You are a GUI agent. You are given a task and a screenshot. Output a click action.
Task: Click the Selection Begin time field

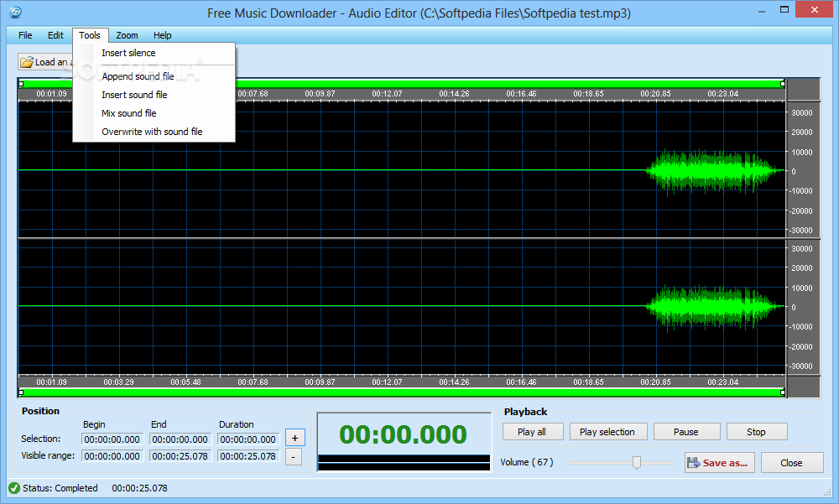112,439
